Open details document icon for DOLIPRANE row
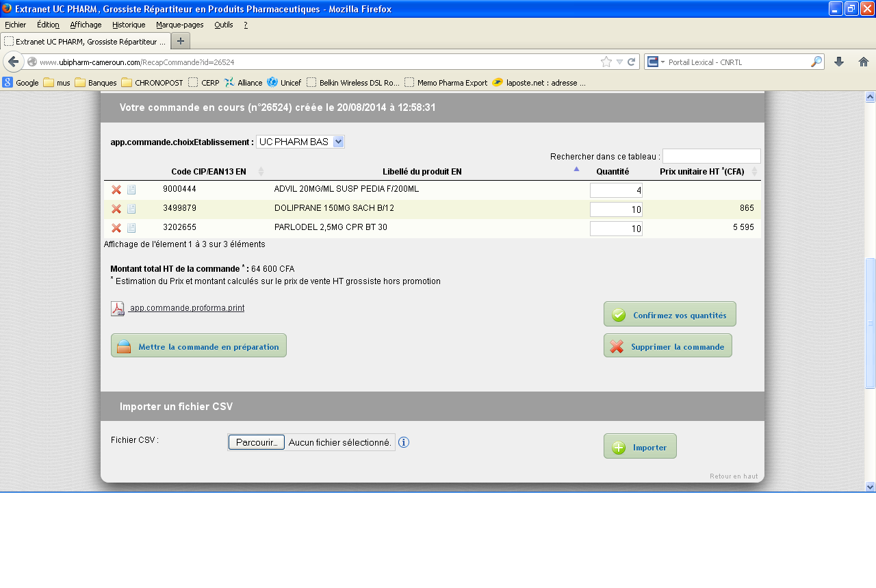The height and width of the screenshot is (588, 876). [131, 209]
